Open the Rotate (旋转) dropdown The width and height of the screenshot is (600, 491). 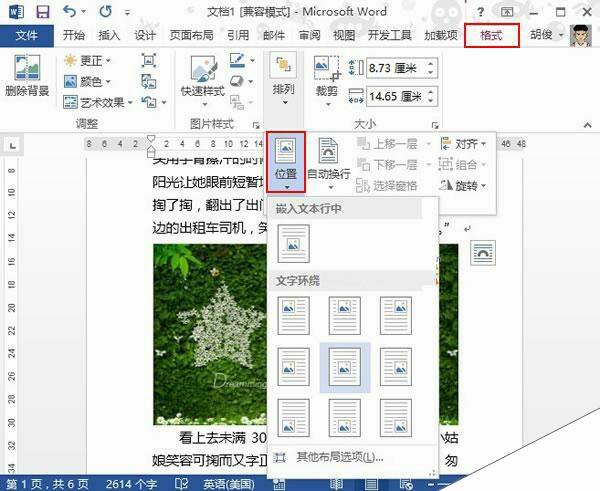[x=462, y=186]
